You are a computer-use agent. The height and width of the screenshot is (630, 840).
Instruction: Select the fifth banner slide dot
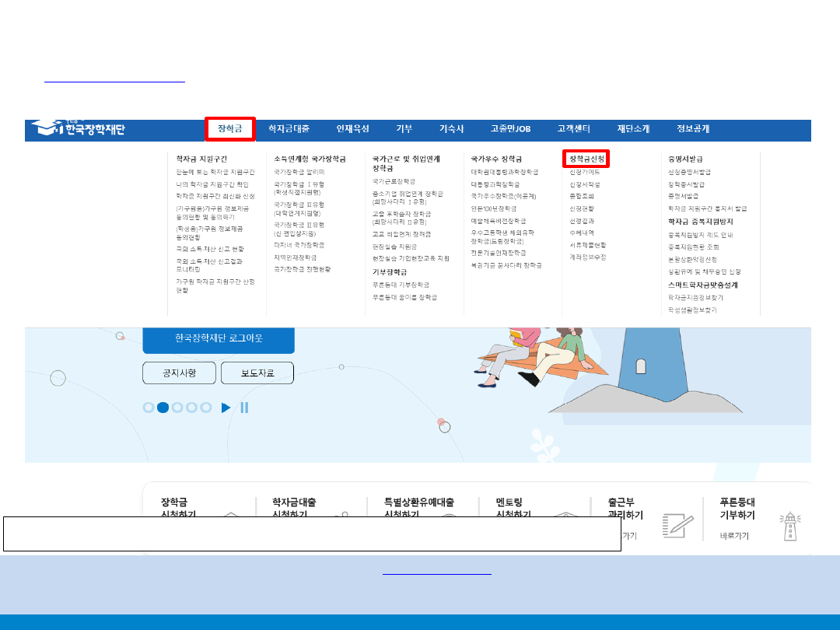(206, 408)
